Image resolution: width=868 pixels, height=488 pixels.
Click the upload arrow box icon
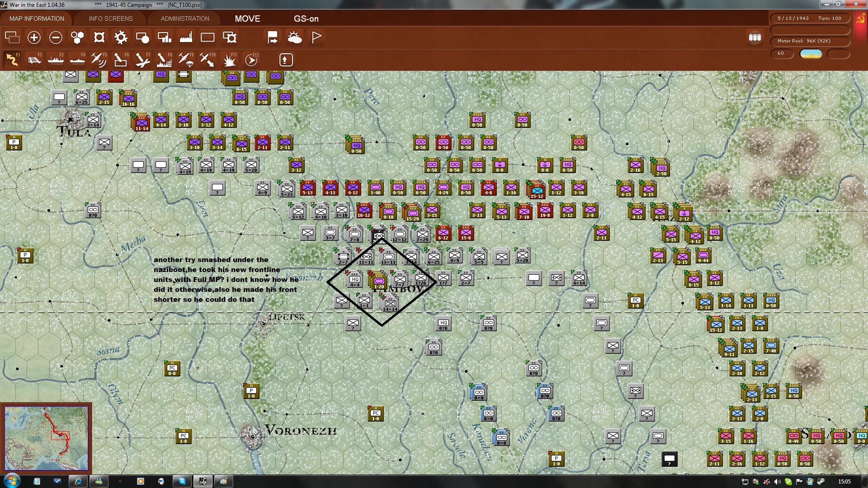point(286,60)
